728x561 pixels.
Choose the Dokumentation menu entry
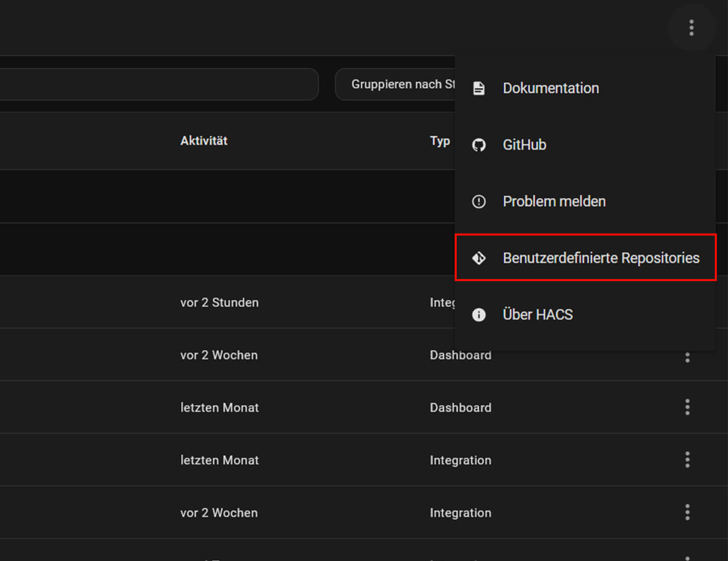pos(551,88)
